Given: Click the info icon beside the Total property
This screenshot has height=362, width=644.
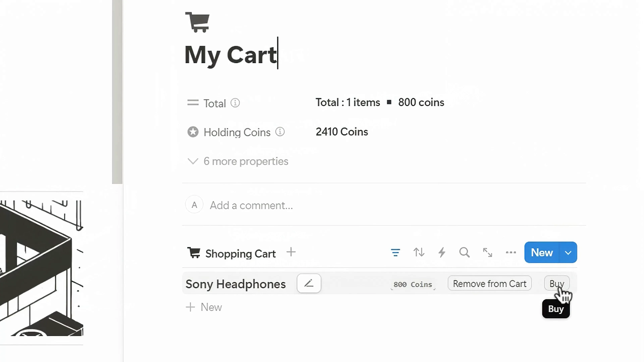Looking at the screenshot, I should (x=235, y=103).
